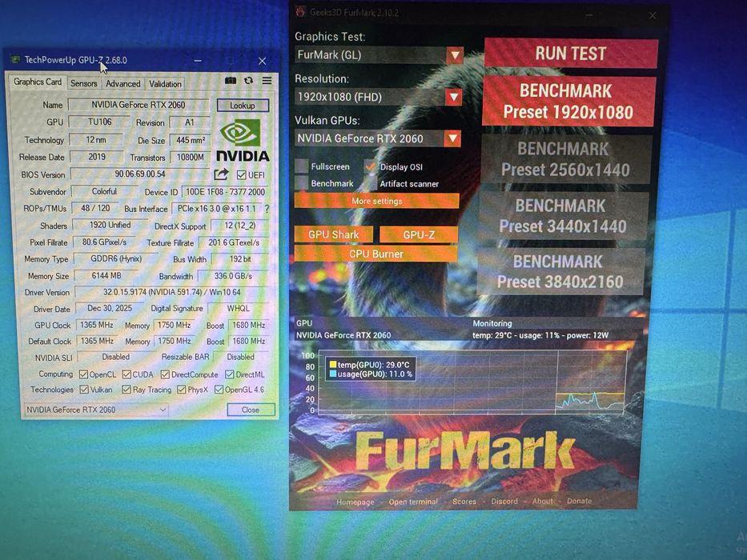This screenshot has width=747, height=560.
Task: Open the Donate link
Action: click(579, 501)
